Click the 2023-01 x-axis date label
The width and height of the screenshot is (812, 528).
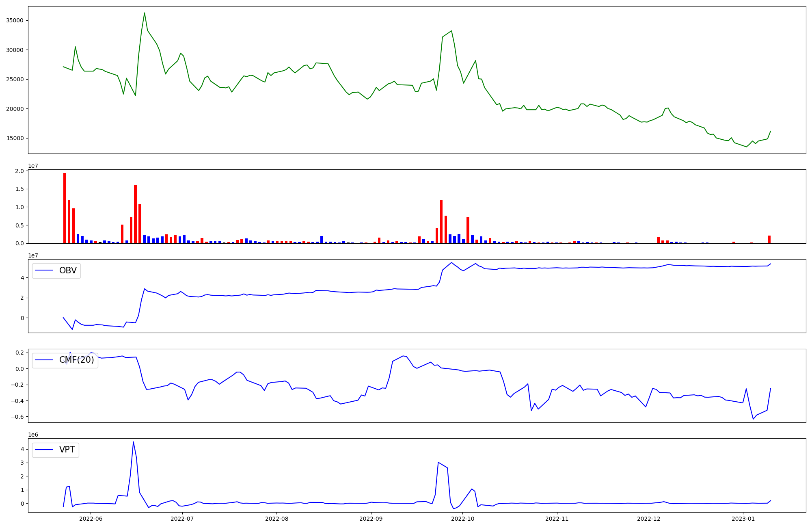[743, 519]
